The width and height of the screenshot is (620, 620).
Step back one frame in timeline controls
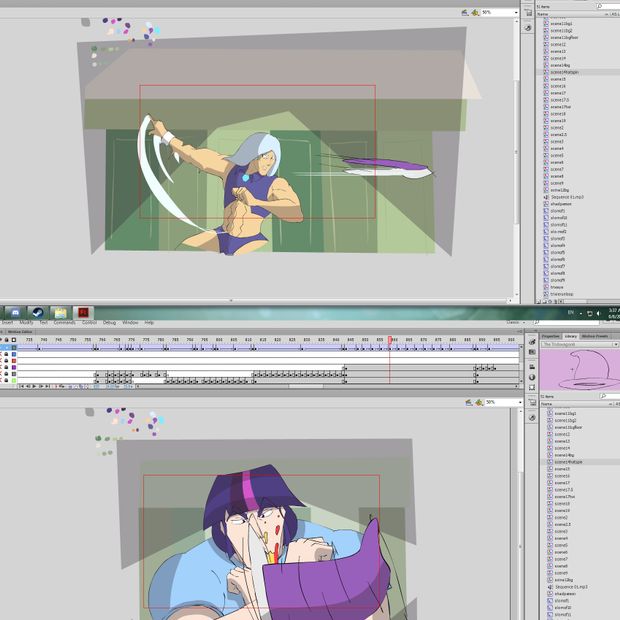coord(28,386)
